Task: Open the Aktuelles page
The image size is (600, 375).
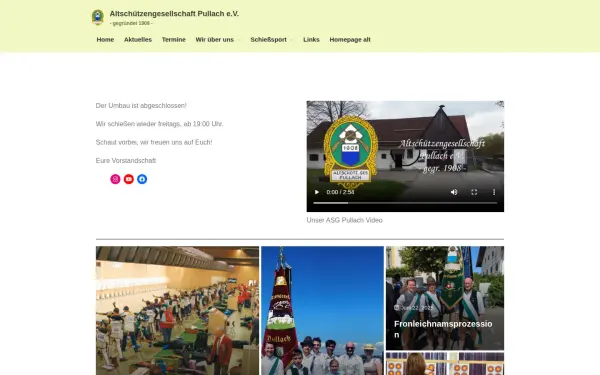Action: click(x=138, y=39)
